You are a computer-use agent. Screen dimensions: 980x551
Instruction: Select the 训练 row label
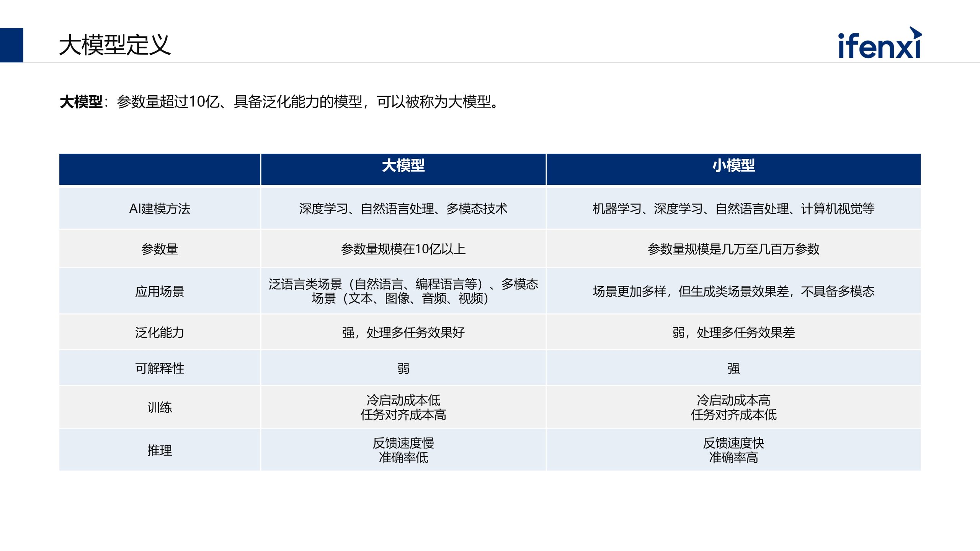tap(160, 408)
